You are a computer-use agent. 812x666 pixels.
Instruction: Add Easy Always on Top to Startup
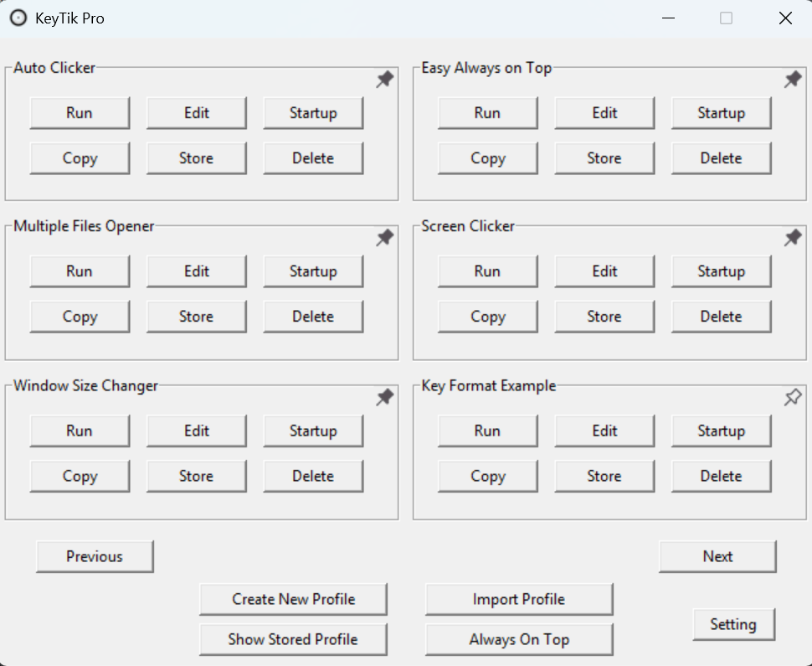click(x=722, y=112)
